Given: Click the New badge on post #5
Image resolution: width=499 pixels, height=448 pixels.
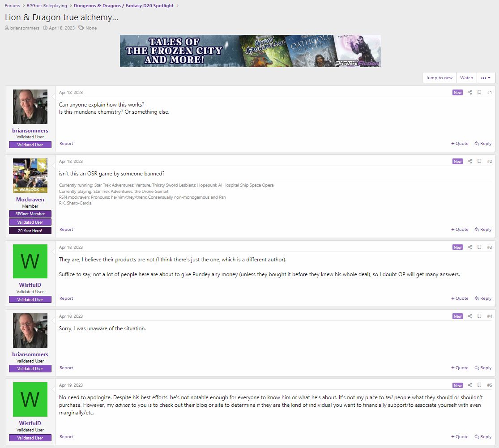Looking at the screenshot, I should point(458,385).
